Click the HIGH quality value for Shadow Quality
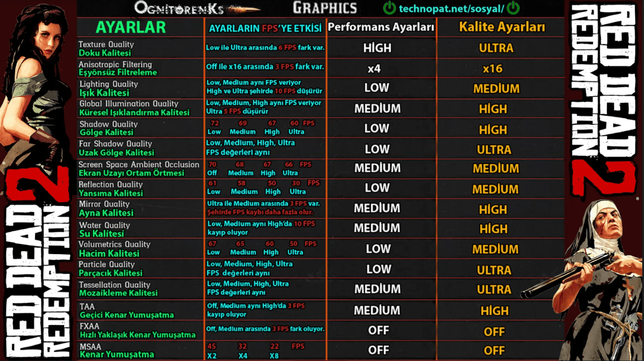 pyautogui.click(x=493, y=130)
